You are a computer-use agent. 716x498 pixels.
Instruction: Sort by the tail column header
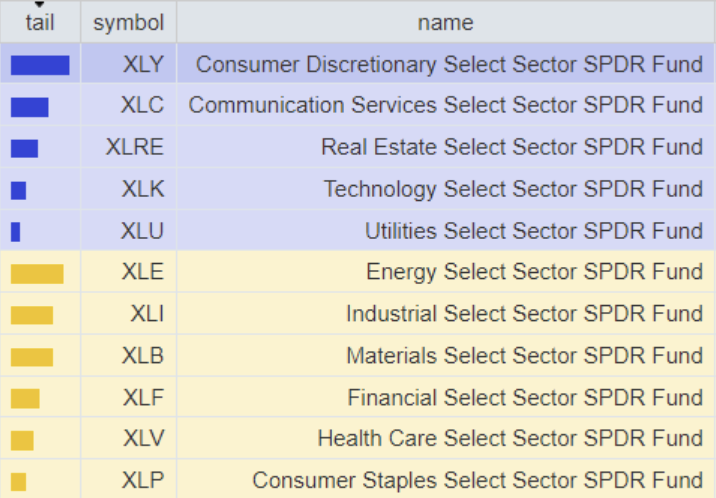(x=40, y=22)
